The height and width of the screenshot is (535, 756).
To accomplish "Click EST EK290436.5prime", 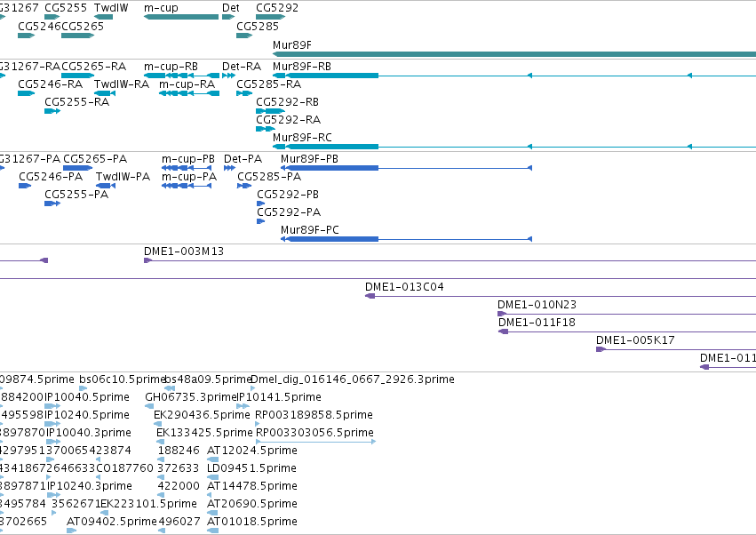I will (157, 424).
